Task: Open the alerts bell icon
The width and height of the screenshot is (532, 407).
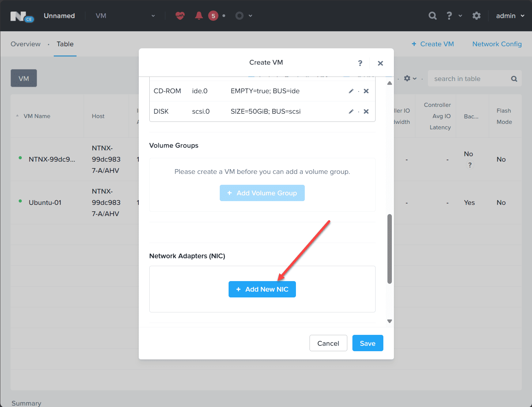Action: pyautogui.click(x=199, y=16)
